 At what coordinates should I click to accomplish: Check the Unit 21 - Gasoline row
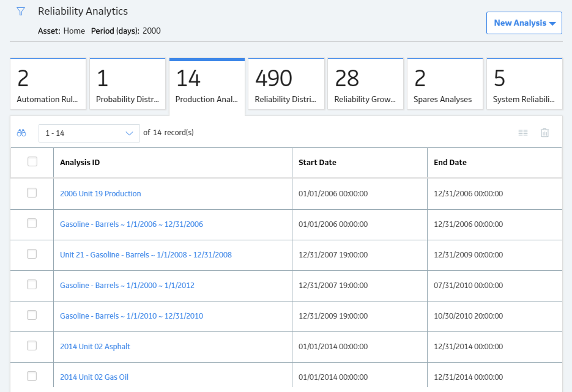tap(32, 254)
